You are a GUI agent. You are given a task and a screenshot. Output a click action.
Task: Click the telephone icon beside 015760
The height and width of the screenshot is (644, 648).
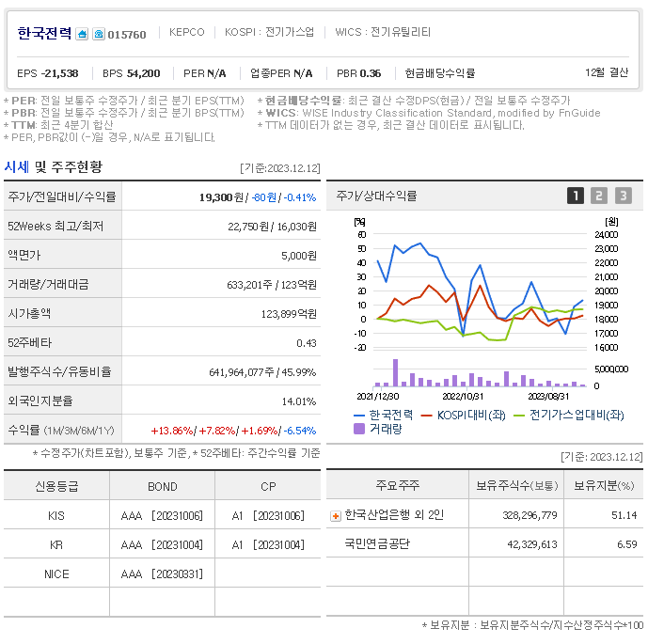coord(99,34)
